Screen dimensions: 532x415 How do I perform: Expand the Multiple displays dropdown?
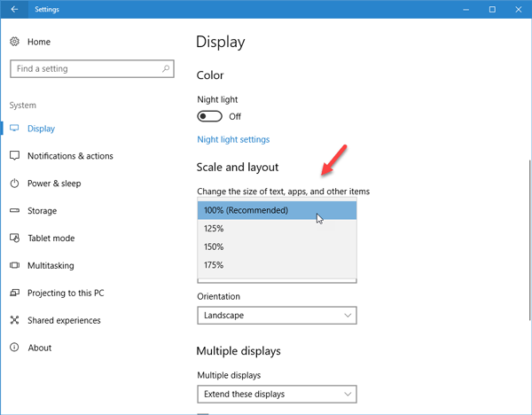pos(276,394)
